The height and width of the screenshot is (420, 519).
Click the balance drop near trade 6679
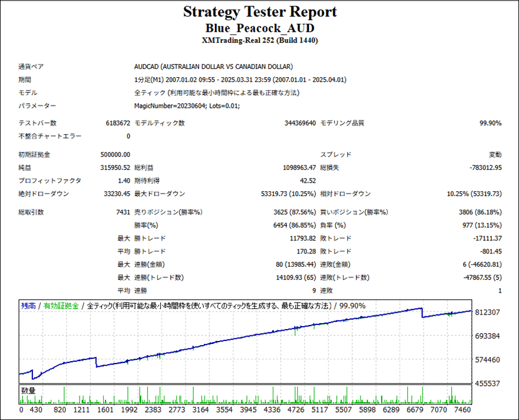tap(422, 313)
